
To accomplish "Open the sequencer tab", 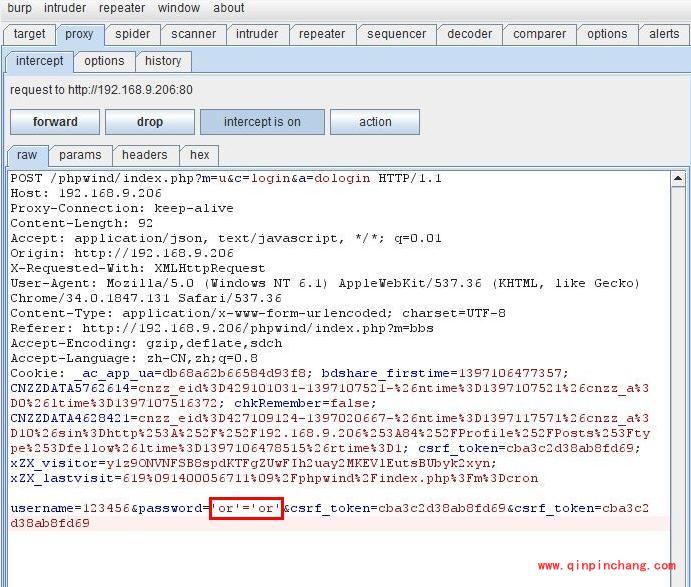I will point(396,34).
